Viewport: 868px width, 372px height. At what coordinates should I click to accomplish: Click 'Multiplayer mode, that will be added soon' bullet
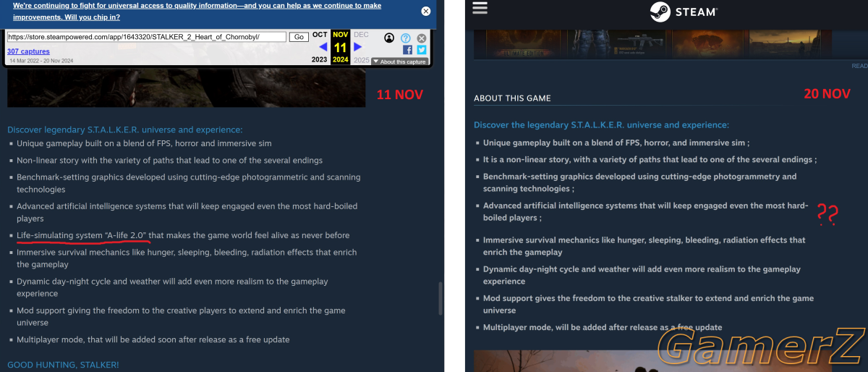pos(153,339)
